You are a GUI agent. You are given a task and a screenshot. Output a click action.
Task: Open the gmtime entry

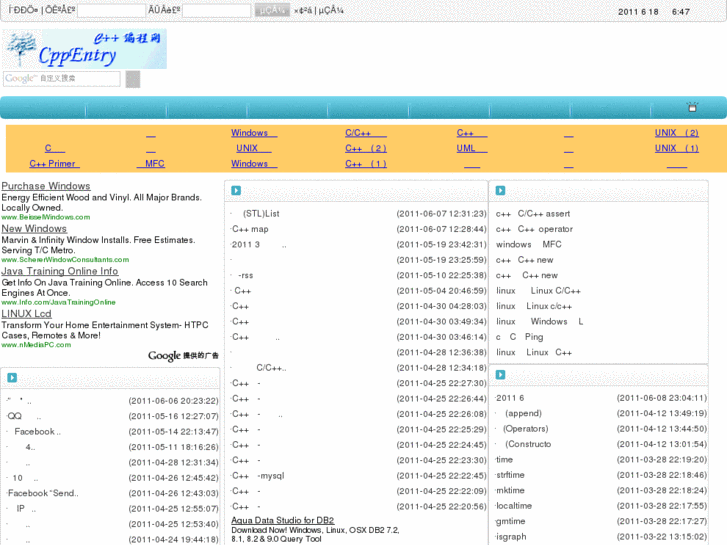click(510, 521)
